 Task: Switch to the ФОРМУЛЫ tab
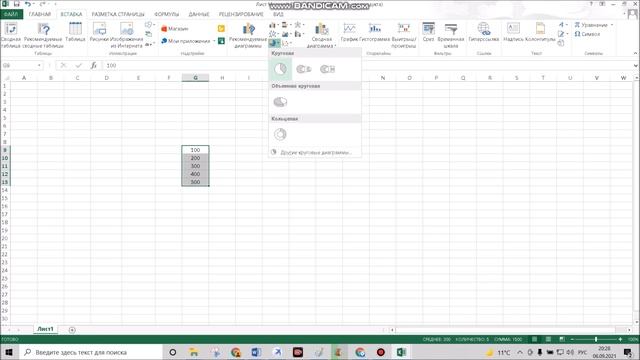tap(167, 14)
